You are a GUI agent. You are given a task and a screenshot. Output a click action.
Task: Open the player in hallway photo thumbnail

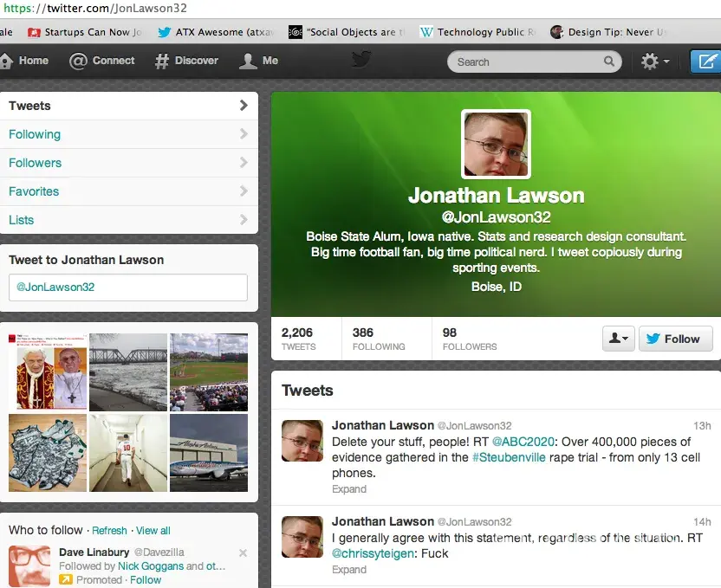(x=128, y=453)
